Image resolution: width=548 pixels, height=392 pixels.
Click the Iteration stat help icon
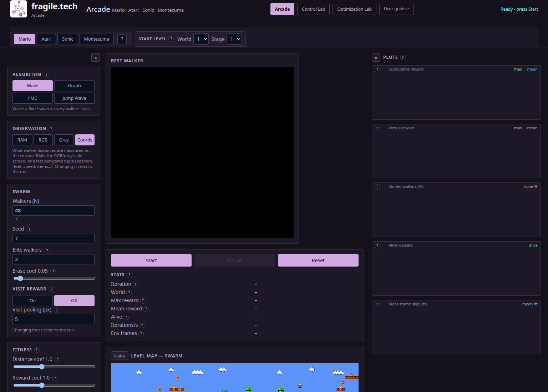tap(135, 284)
